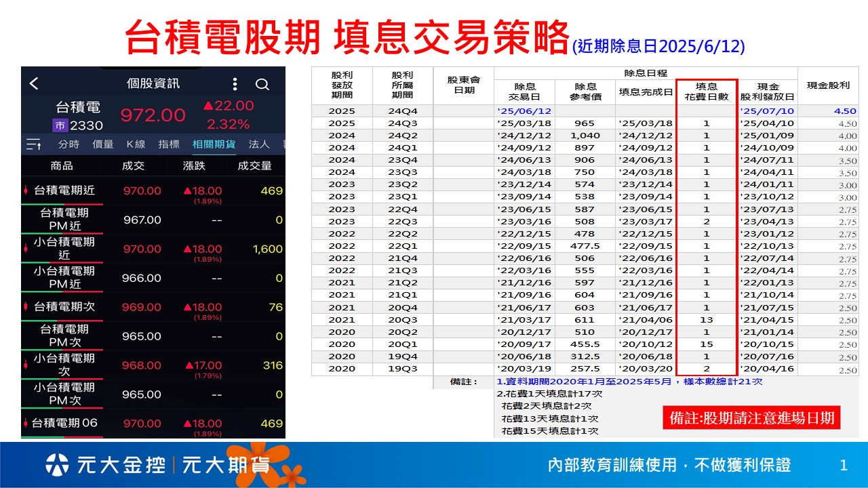Switch to the 價量 tab
This screenshot has height=488, width=868.
coord(102,144)
